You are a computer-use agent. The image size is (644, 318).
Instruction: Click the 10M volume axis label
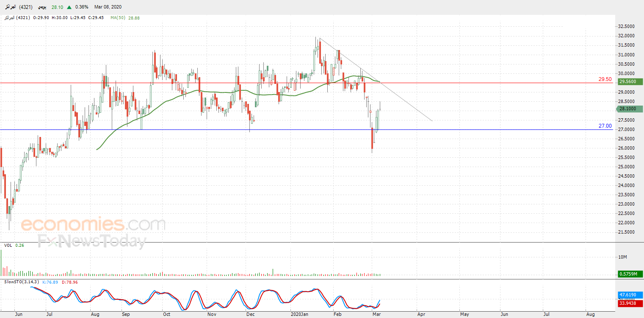point(622,257)
